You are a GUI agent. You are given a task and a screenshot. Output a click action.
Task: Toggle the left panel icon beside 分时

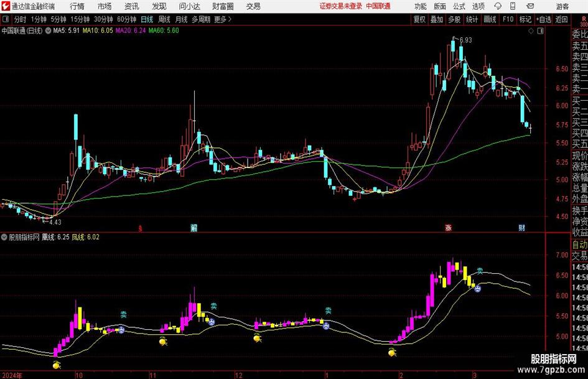[5, 19]
